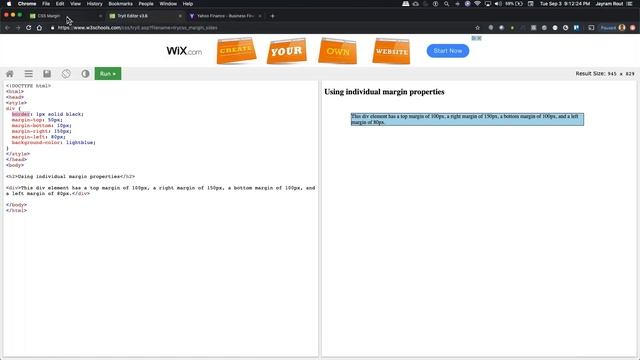The height and width of the screenshot is (360, 640).
Task: Go to the W3Schools home icon
Action: (10, 74)
